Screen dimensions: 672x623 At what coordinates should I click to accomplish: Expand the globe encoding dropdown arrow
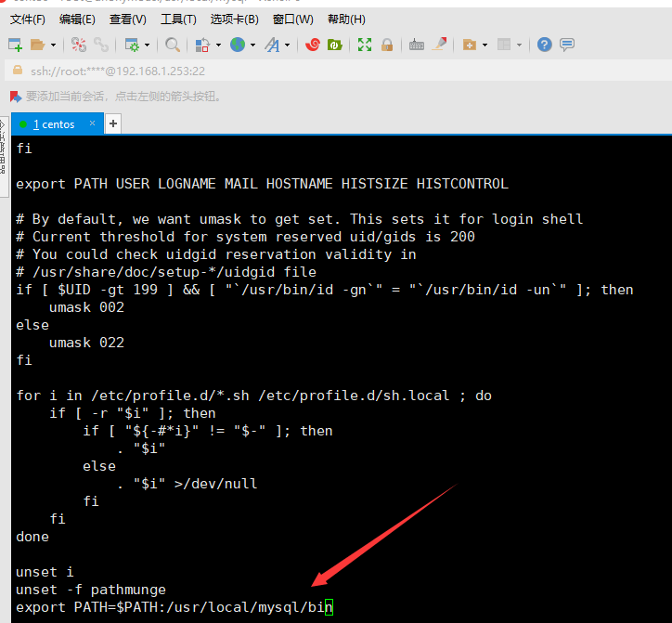click(252, 45)
